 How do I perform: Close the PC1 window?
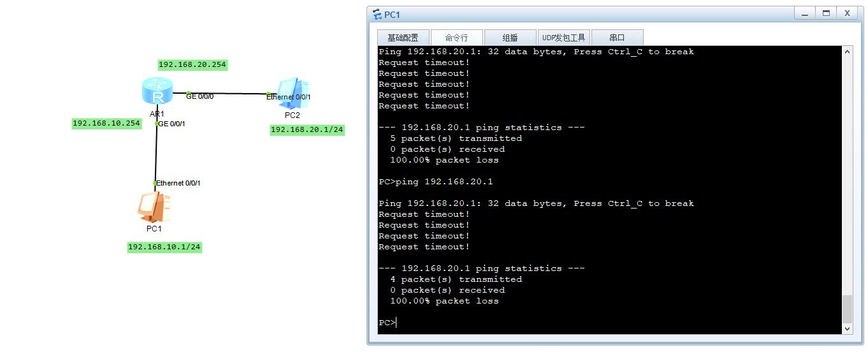click(x=847, y=13)
